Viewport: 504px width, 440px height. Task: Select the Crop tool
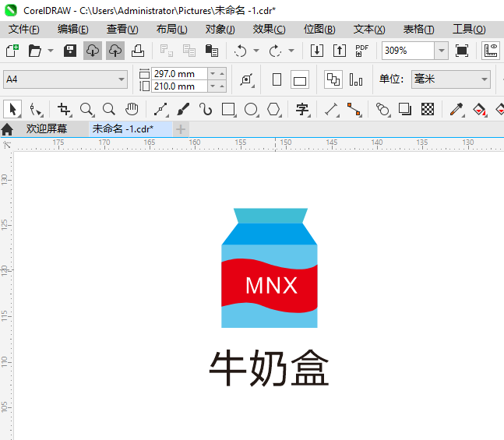coord(64,110)
